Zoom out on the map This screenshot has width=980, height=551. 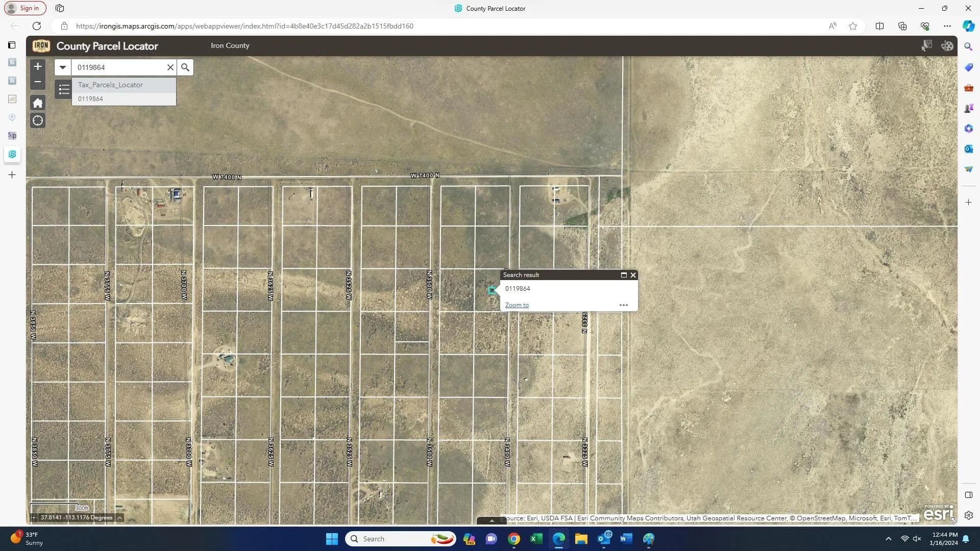coord(38,82)
